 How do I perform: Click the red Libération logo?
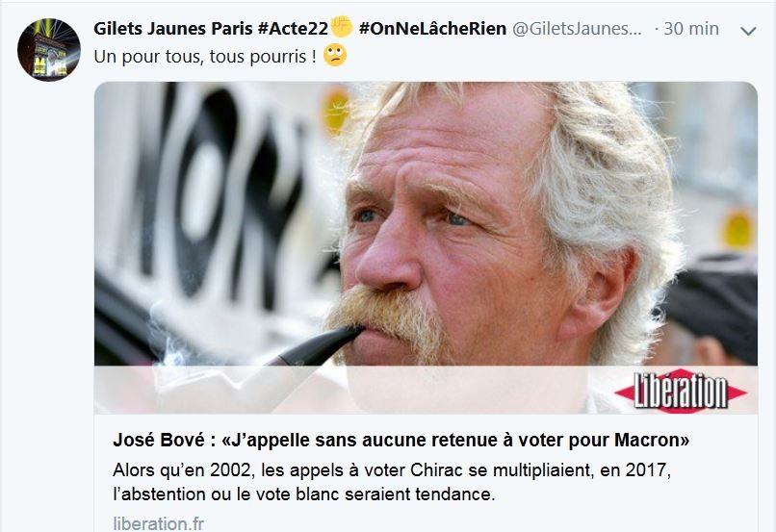point(681,392)
